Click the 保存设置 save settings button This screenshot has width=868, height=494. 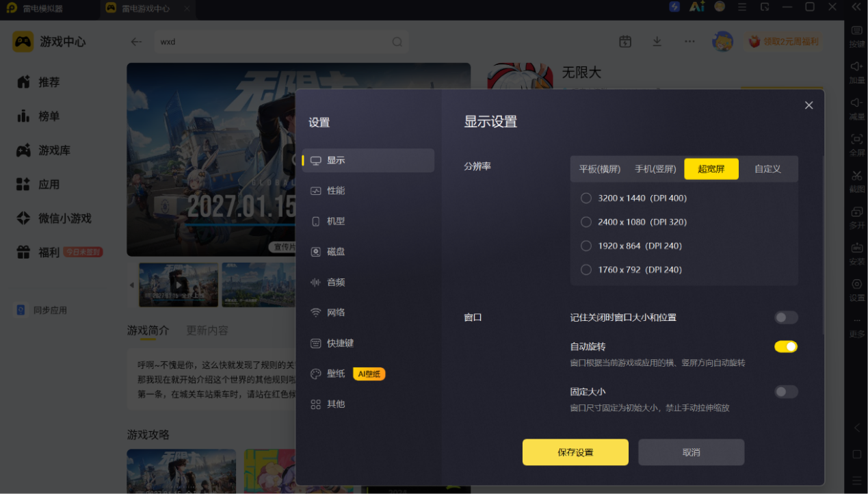coord(575,452)
